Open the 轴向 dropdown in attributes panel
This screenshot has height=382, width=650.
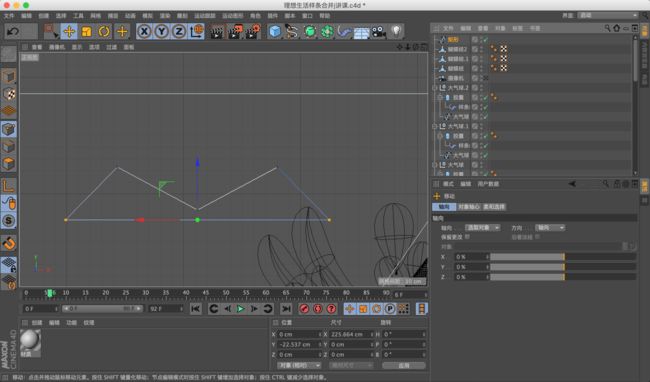[483, 227]
